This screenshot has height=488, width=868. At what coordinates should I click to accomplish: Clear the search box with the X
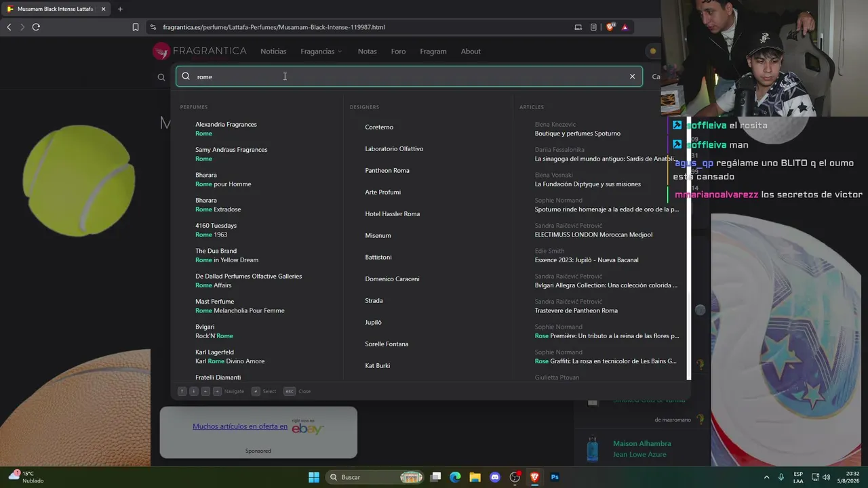632,77
